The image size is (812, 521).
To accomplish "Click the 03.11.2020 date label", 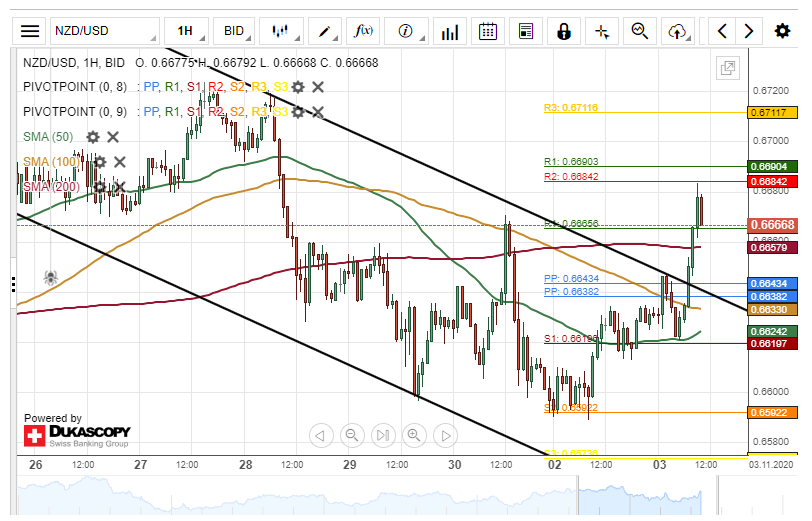I will (771, 465).
